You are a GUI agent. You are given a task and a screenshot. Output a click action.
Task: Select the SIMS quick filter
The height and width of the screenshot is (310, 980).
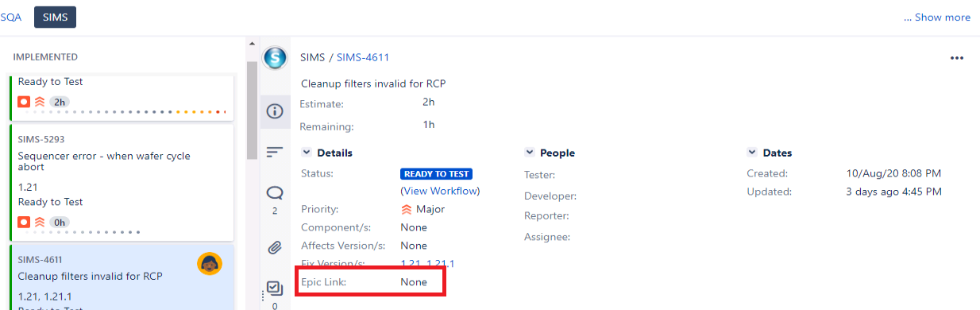(55, 17)
